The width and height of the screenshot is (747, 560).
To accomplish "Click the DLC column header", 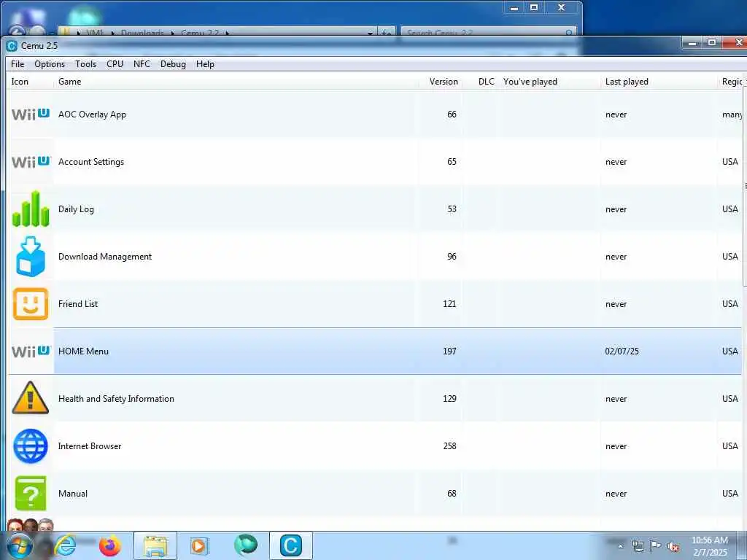I will (x=480, y=82).
